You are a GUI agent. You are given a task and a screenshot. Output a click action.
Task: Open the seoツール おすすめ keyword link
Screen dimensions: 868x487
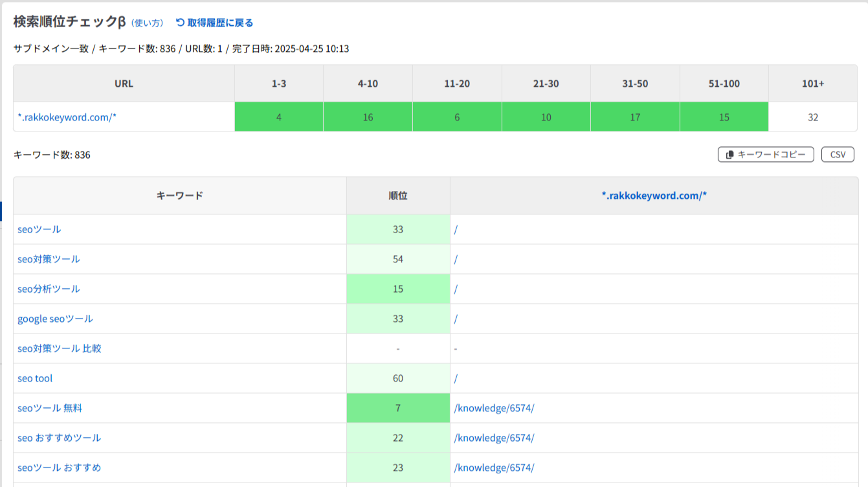60,468
